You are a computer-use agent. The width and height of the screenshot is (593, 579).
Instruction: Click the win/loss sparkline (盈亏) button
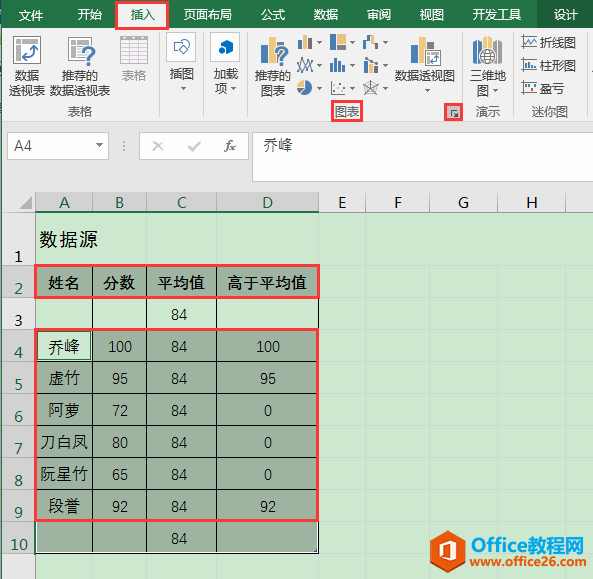[x=543, y=88]
